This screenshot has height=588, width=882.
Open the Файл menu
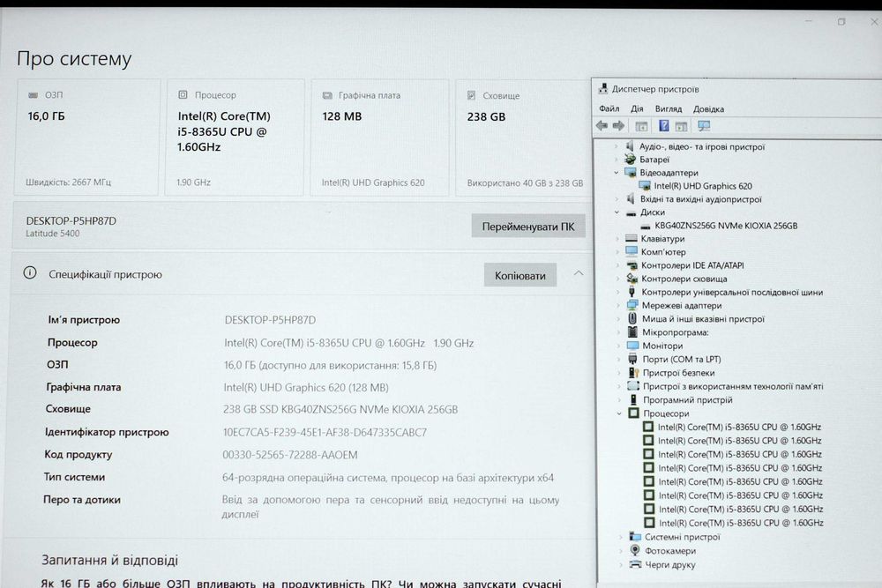609,108
